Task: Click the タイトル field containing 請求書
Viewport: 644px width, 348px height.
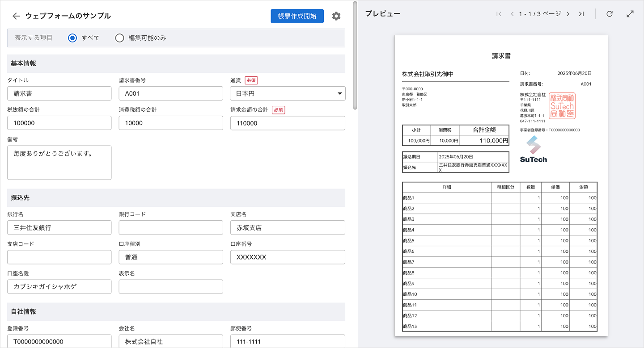Action: tap(59, 93)
